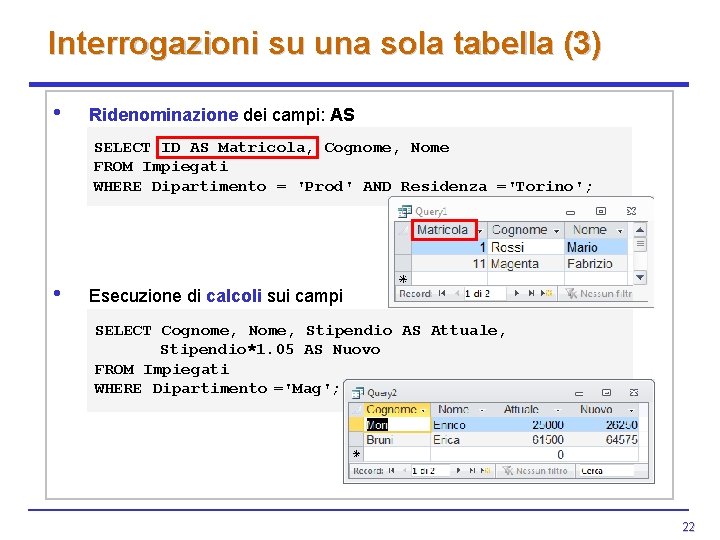
Task: Go to previous record in Query2
Action: pyautogui.click(x=405, y=471)
